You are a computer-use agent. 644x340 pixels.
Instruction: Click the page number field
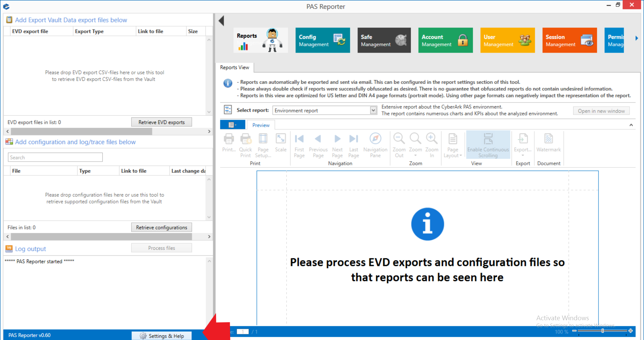(x=243, y=332)
